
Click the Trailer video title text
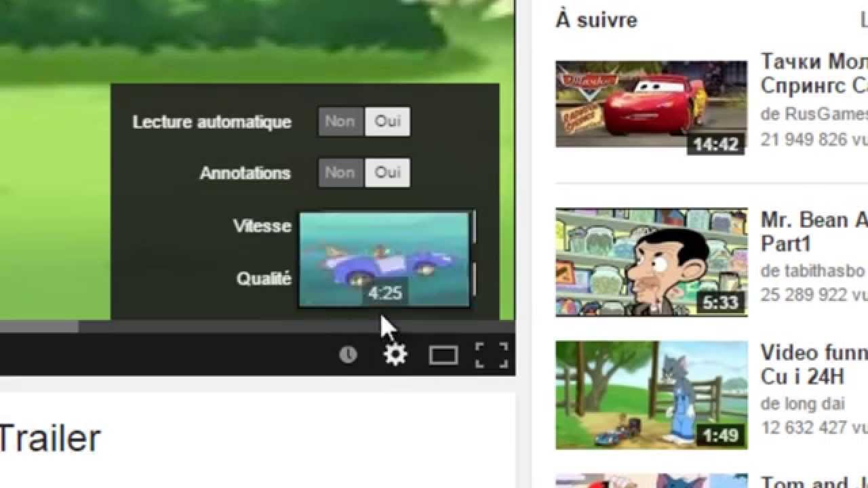50,438
